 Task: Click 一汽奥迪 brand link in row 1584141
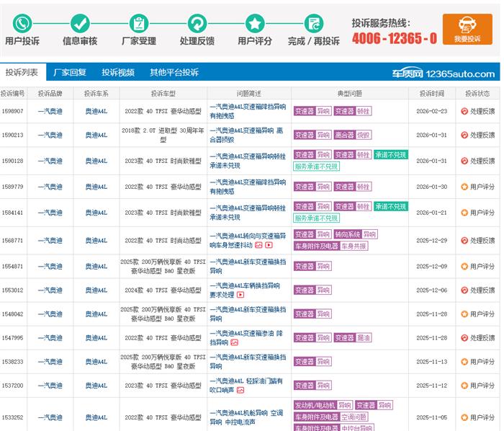[x=50, y=213]
